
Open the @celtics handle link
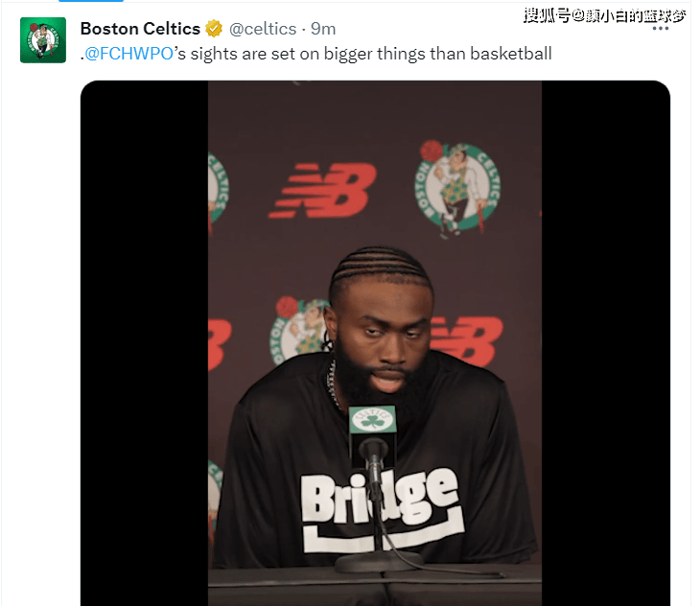coord(263,29)
